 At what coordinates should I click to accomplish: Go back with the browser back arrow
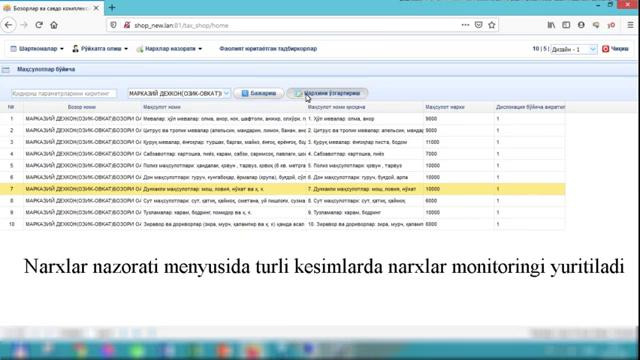pyautogui.click(x=8, y=25)
